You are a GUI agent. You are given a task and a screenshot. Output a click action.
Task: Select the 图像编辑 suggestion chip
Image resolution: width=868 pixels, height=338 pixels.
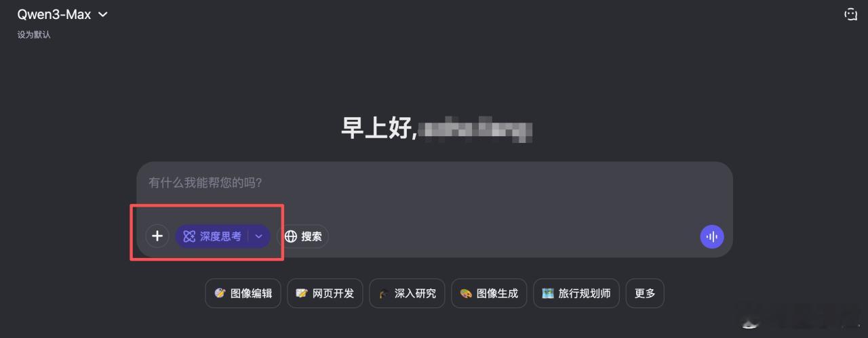(243, 293)
